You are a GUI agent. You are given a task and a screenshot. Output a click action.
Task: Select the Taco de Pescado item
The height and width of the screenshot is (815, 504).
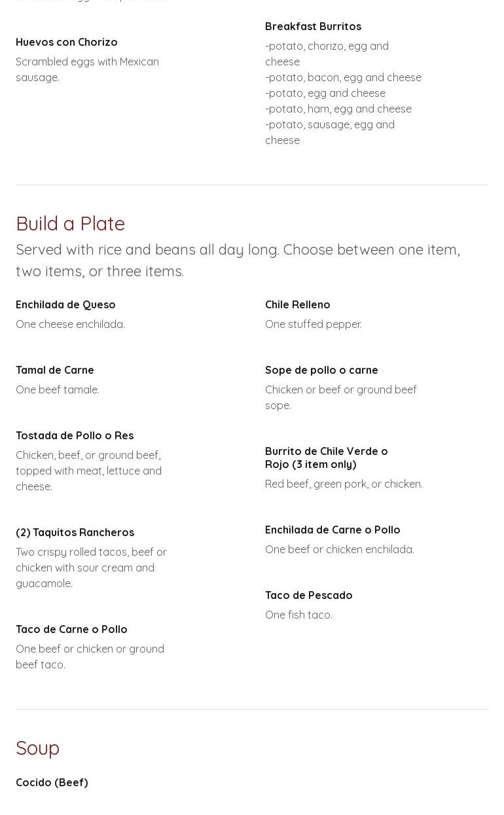coord(308,595)
